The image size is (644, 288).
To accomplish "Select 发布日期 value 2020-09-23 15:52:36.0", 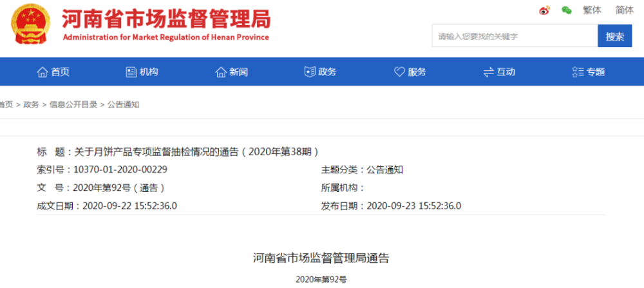I will point(413,206).
